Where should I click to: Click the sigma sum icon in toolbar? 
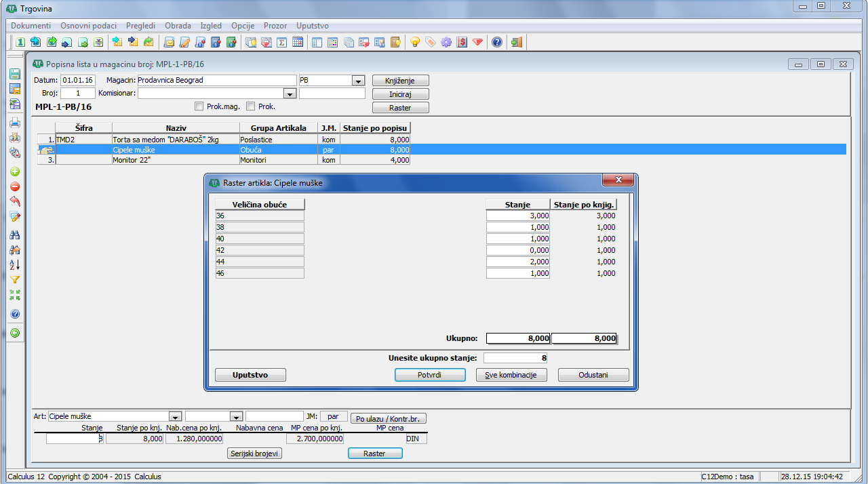tap(282, 42)
